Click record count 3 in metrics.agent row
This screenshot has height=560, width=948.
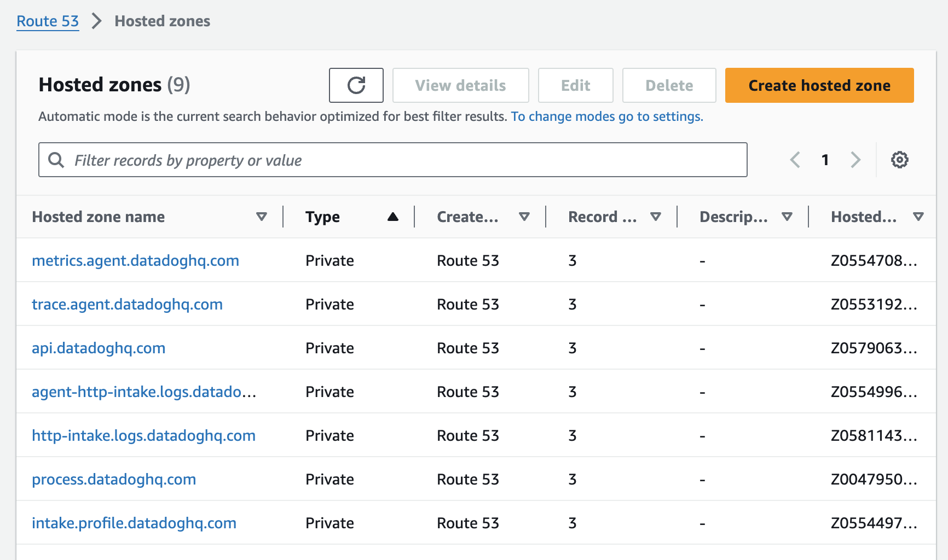pyautogui.click(x=573, y=260)
